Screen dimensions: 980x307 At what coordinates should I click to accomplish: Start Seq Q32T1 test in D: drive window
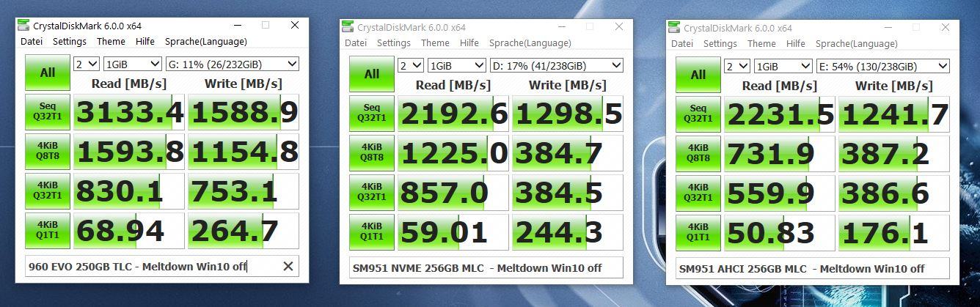(372, 114)
